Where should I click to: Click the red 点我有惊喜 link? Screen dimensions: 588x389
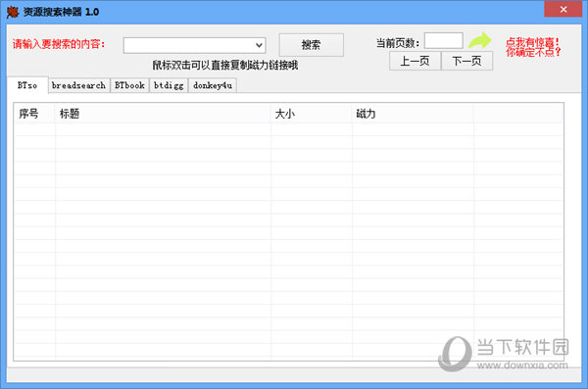click(533, 47)
